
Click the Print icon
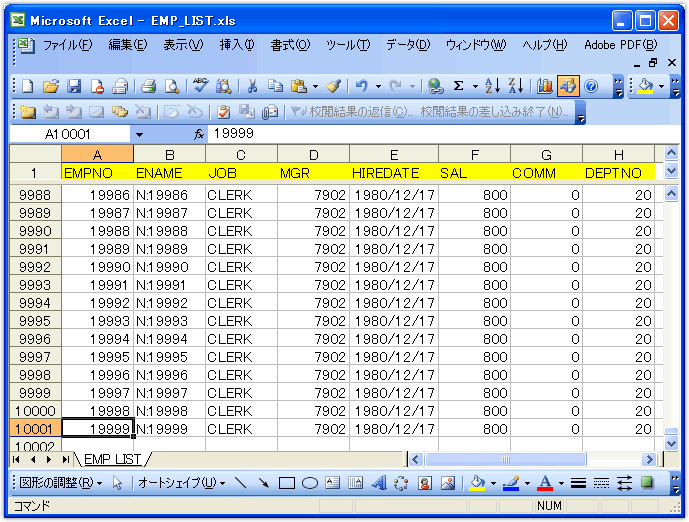click(148, 87)
